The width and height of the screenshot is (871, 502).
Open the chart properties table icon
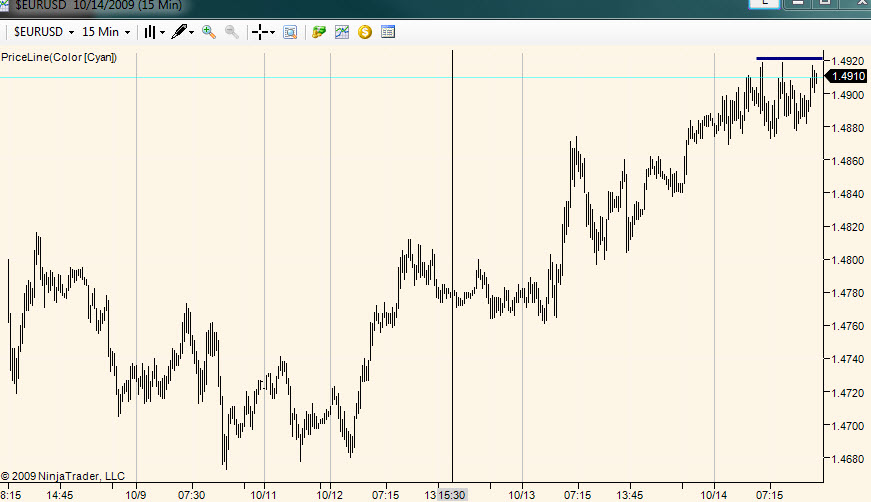388,32
